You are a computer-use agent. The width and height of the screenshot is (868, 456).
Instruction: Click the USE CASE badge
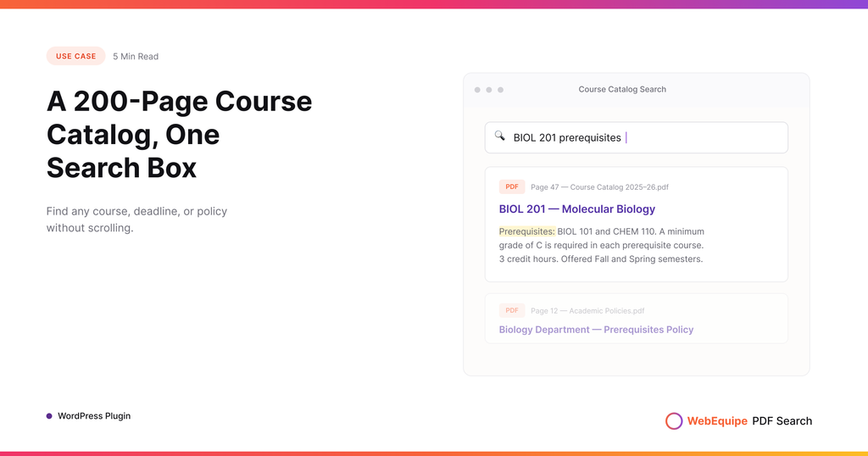[75, 56]
